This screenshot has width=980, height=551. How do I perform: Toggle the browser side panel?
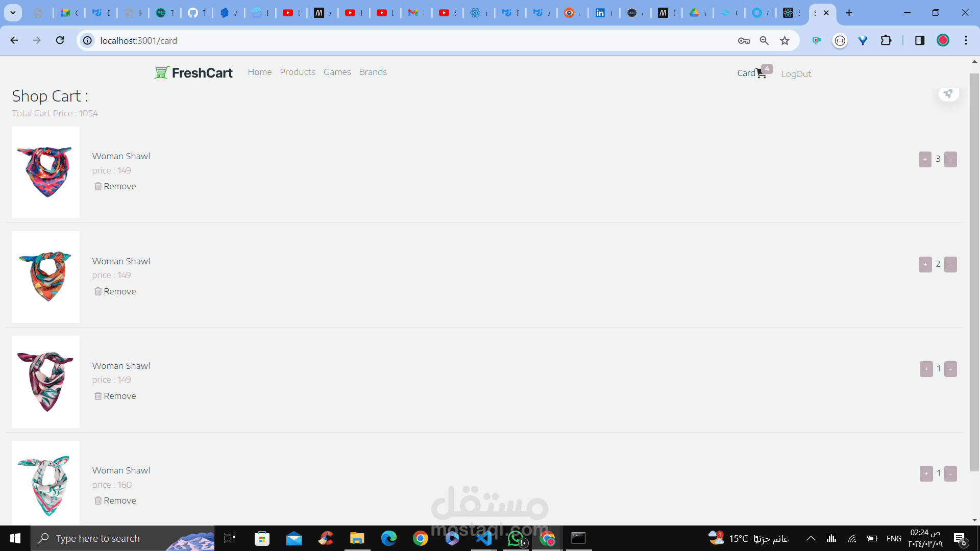coord(919,41)
